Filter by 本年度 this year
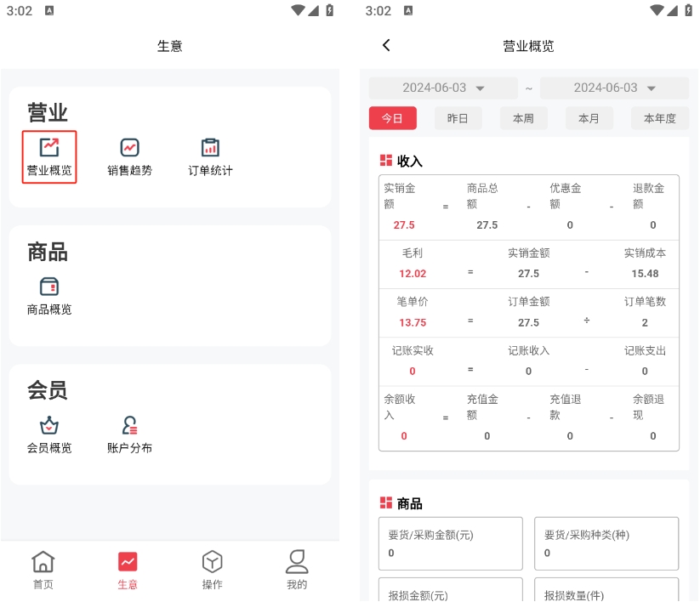The height and width of the screenshot is (602, 700). click(659, 118)
